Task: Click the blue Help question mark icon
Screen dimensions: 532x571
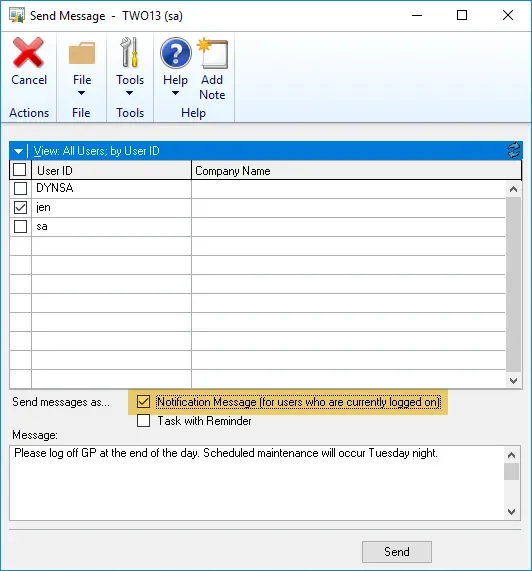Action: 176,53
